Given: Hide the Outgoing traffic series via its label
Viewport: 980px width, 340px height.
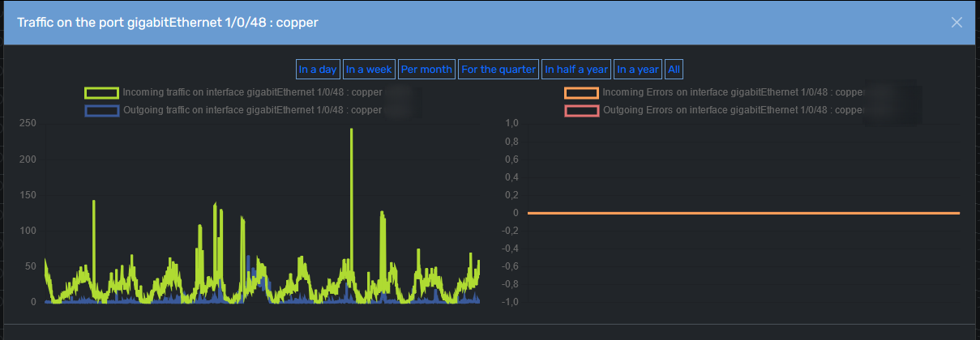Looking at the screenshot, I should pos(252,110).
